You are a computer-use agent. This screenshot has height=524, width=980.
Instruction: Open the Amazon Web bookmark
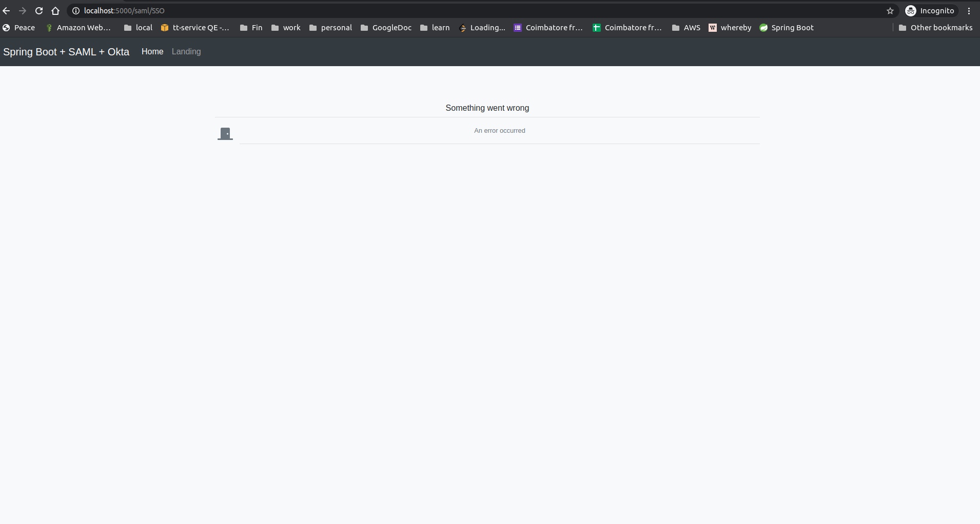pos(78,28)
